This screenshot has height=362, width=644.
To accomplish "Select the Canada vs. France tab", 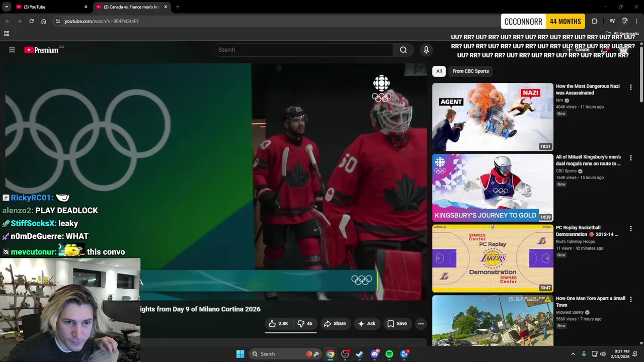I will pos(132,7).
